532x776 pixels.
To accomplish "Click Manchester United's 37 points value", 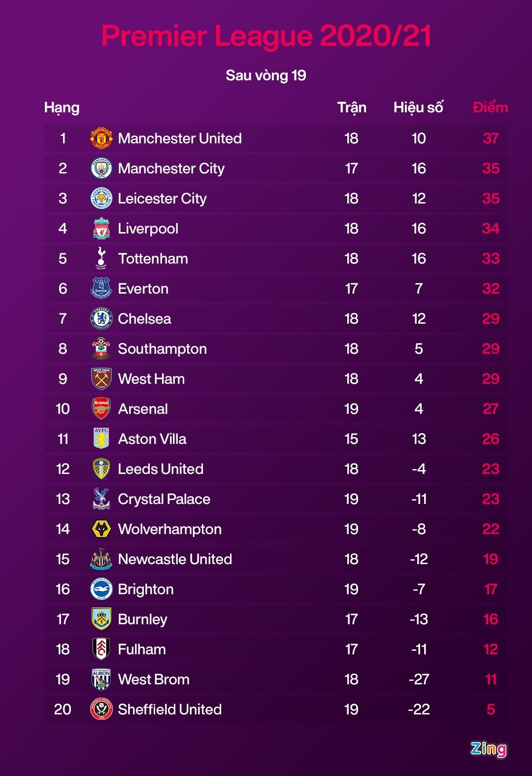I will 491,138.
